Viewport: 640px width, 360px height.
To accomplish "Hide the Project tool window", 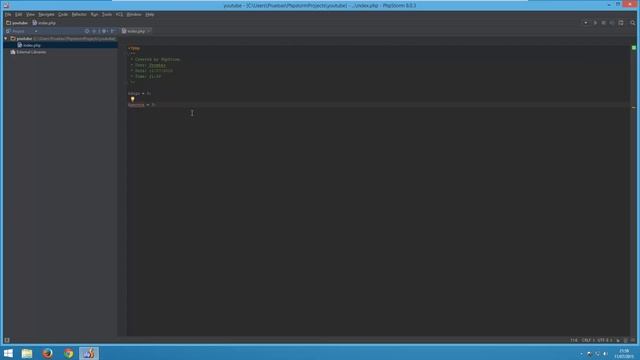I will [x=112, y=31].
